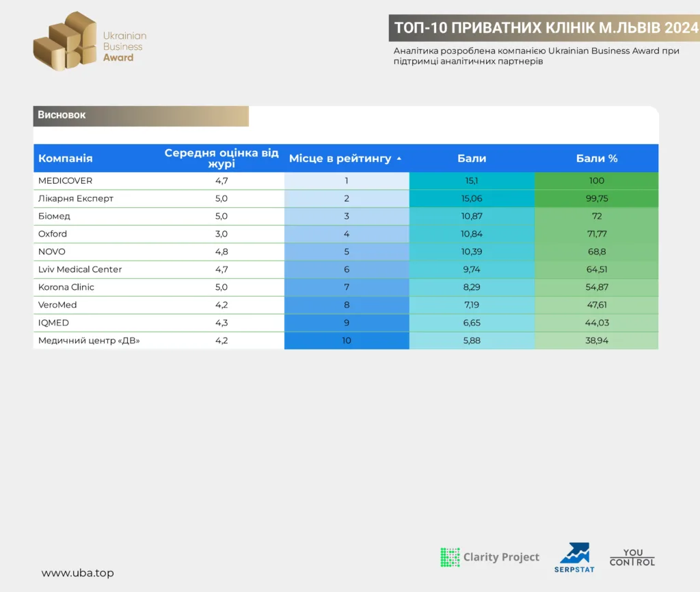Select the Oxford company name

(x=53, y=234)
